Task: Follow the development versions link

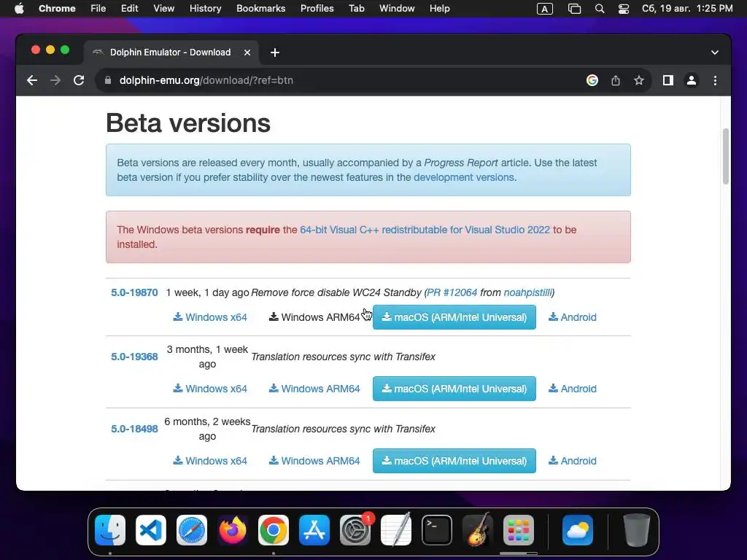Action: point(463,177)
